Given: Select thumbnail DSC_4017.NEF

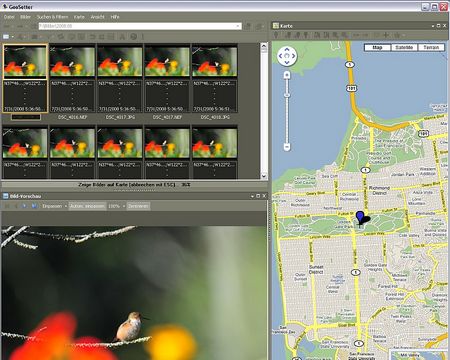Looking at the screenshot, I should 167,61.
